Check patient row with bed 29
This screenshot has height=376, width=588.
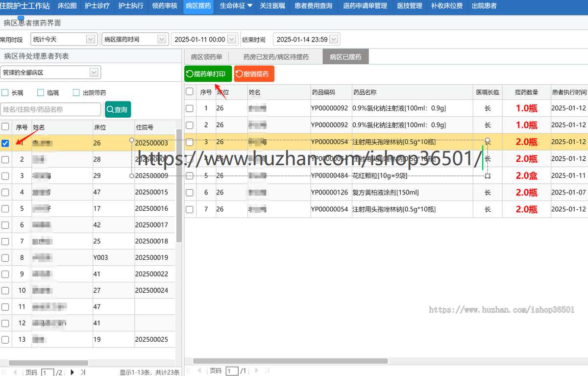coord(5,176)
